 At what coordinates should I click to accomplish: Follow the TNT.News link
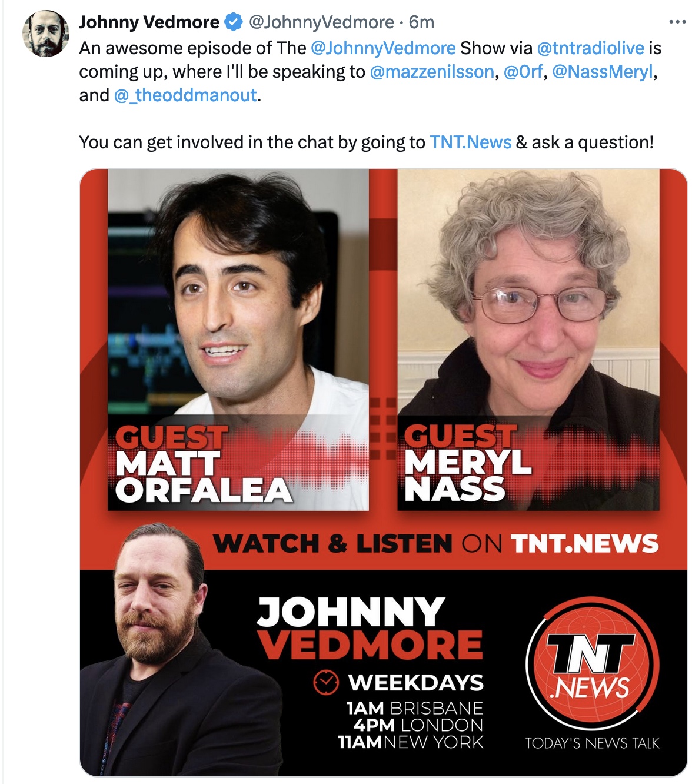470,142
